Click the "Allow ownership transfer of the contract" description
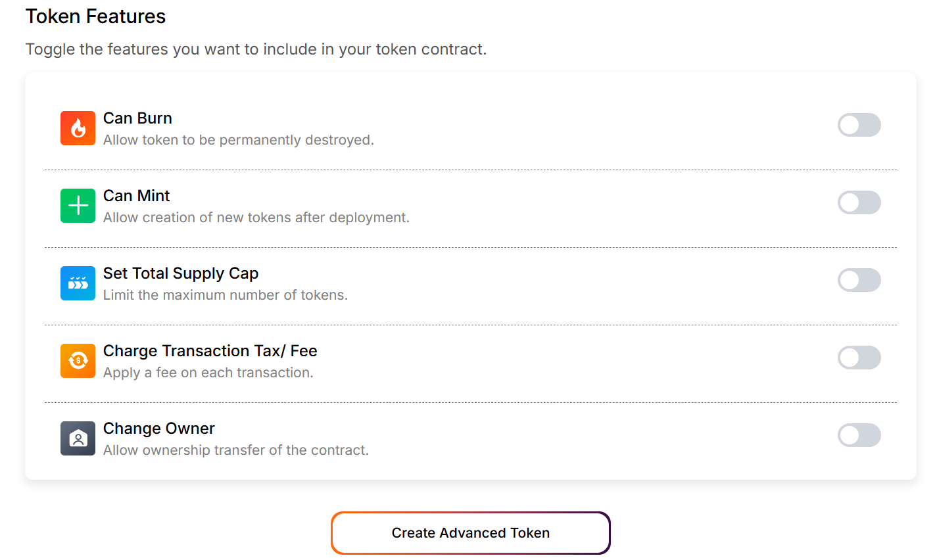Screen dimensions: 937x560 tap(235, 450)
